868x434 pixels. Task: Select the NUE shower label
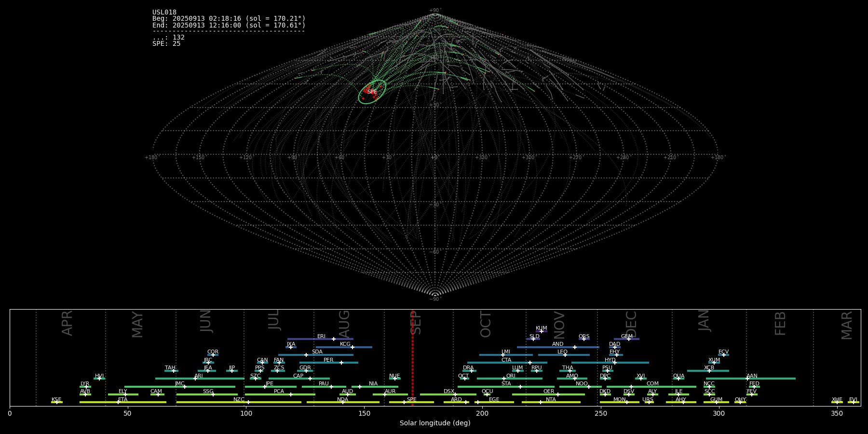[x=394, y=376]
